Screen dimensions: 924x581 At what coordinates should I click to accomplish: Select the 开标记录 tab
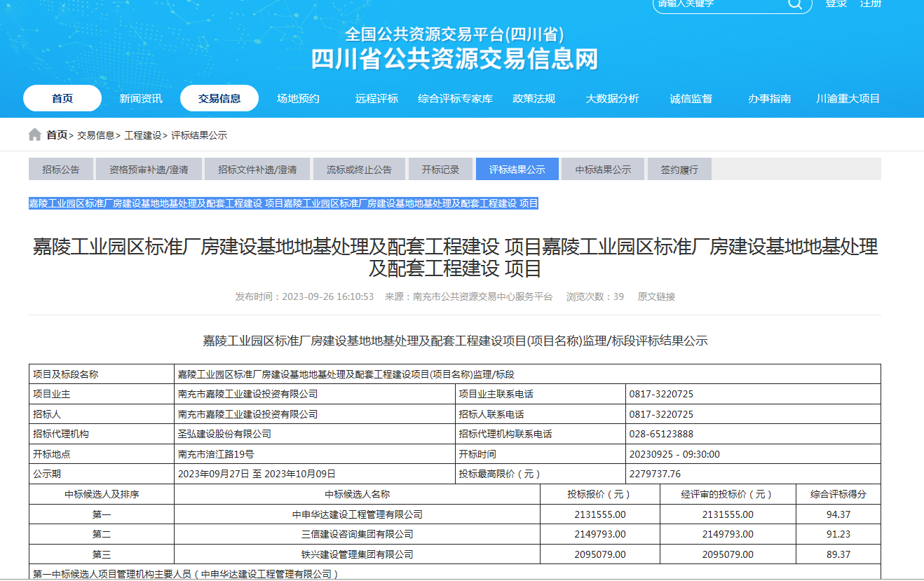[440, 170]
